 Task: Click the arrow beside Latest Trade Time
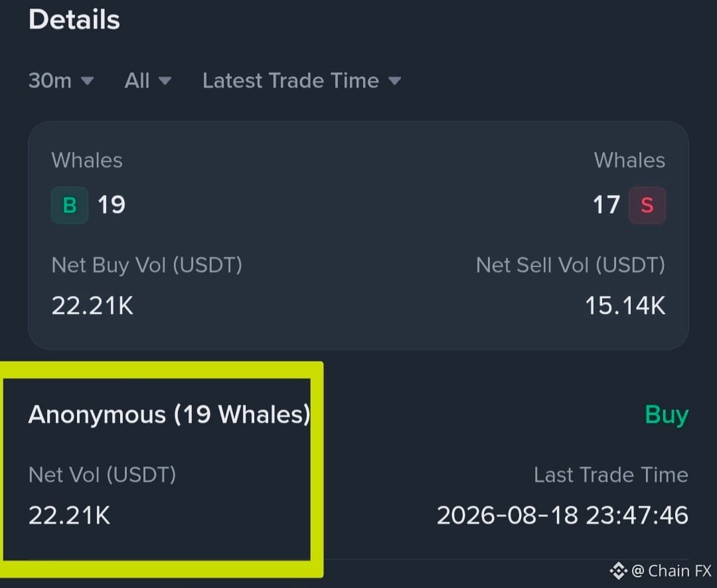(394, 82)
